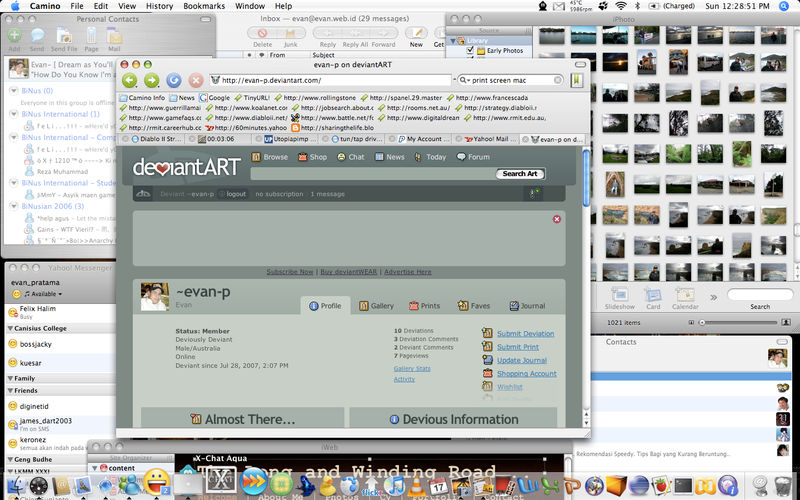Clear the 'print screen mac' search field
Screen dimensions: 800x500
[558, 80]
